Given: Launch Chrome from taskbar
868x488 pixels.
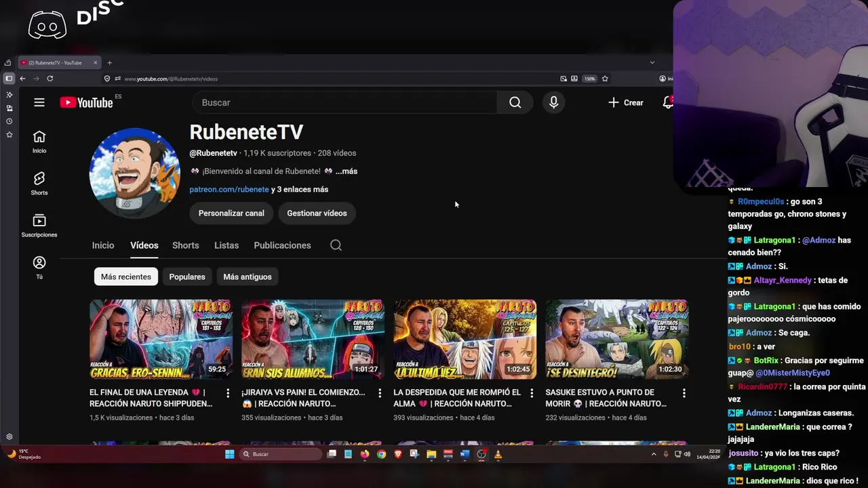Looking at the screenshot, I should [x=381, y=454].
